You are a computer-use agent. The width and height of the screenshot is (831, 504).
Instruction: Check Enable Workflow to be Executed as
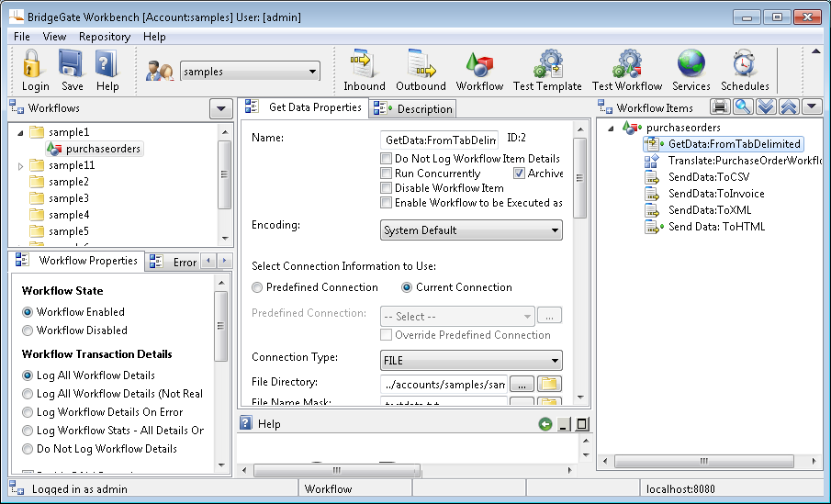pyautogui.click(x=387, y=203)
